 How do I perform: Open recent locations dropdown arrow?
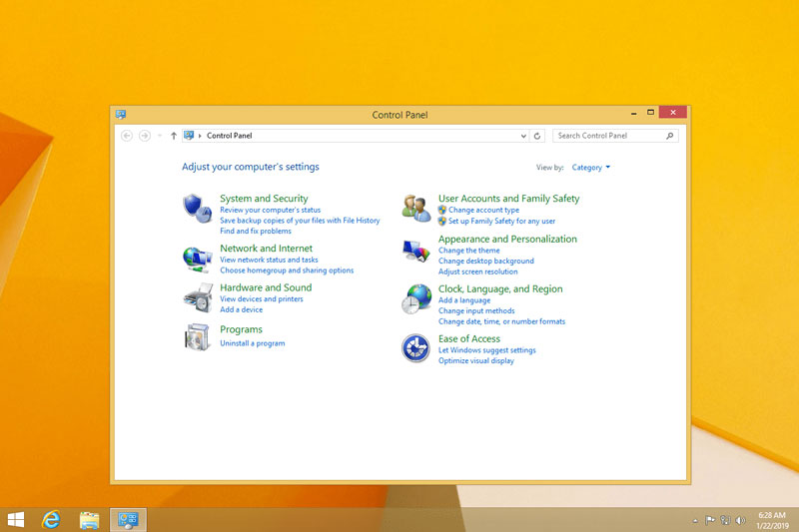coord(160,136)
